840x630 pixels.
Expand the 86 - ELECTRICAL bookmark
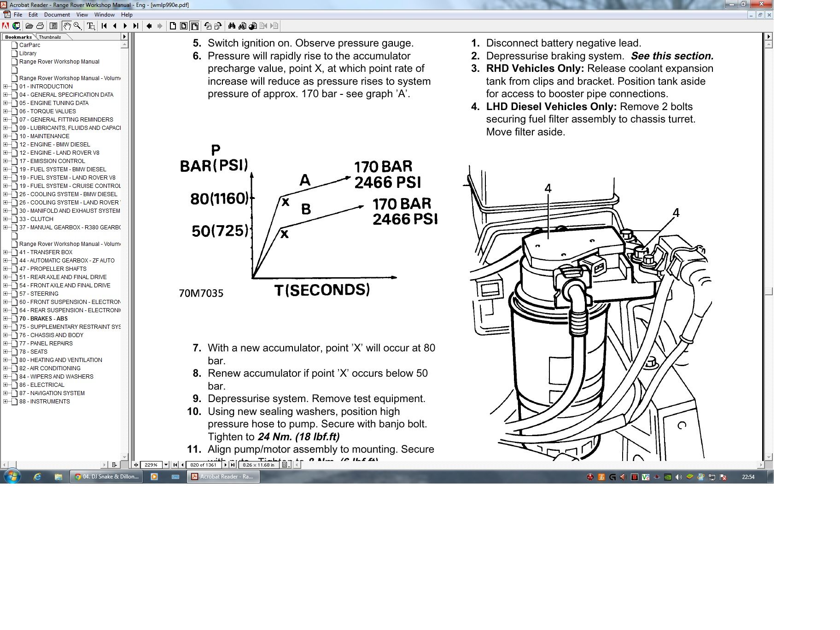click(x=6, y=385)
